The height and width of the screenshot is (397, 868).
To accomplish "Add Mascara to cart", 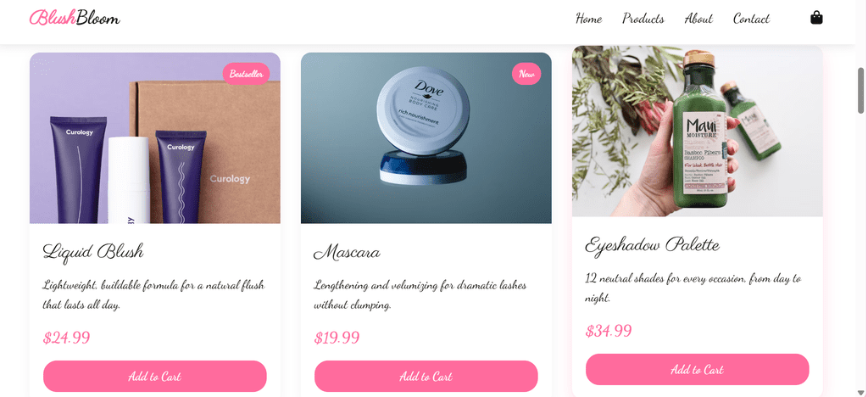I will (426, 377).
